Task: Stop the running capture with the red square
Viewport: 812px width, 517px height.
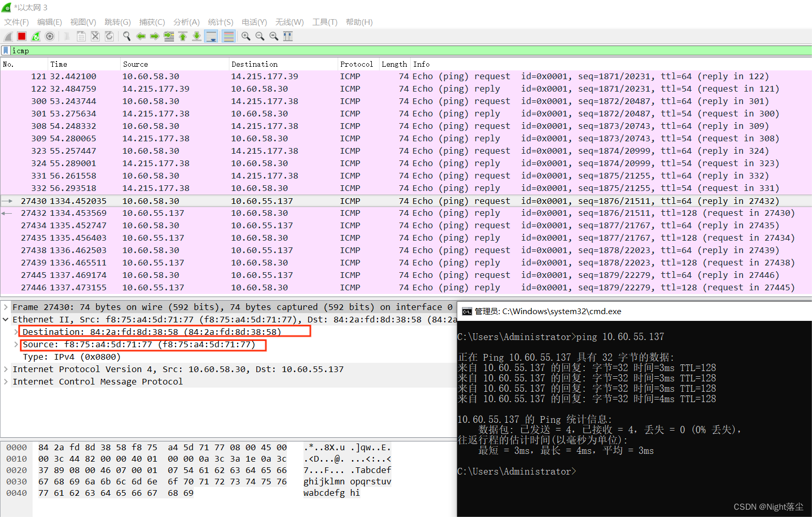Action: [22, 36]
